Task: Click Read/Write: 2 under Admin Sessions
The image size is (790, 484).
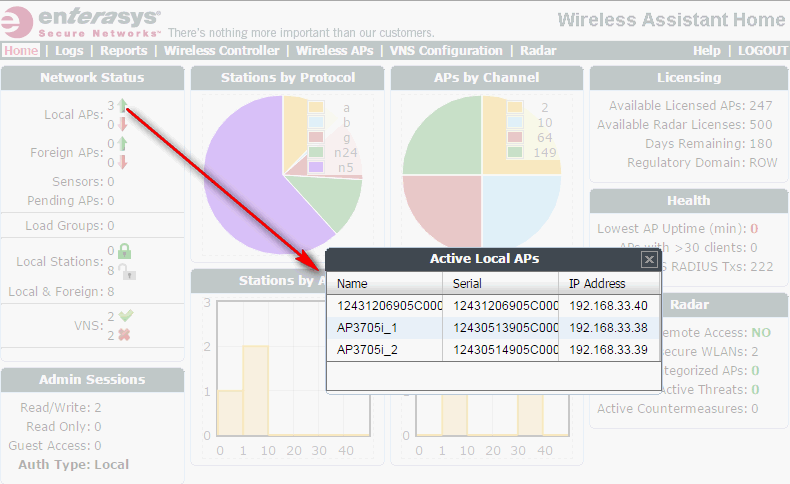Action: 60,407
